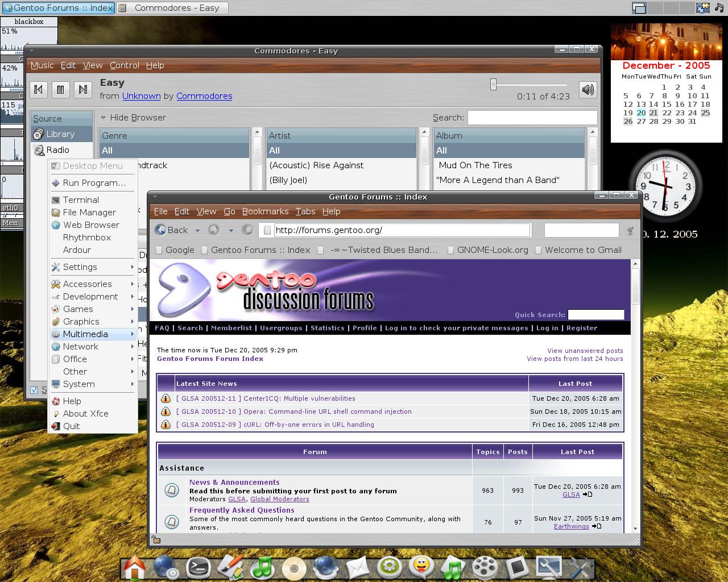728x582 pixels.
Task: Open the monitor with wrench dock icon
Action: 548,567
